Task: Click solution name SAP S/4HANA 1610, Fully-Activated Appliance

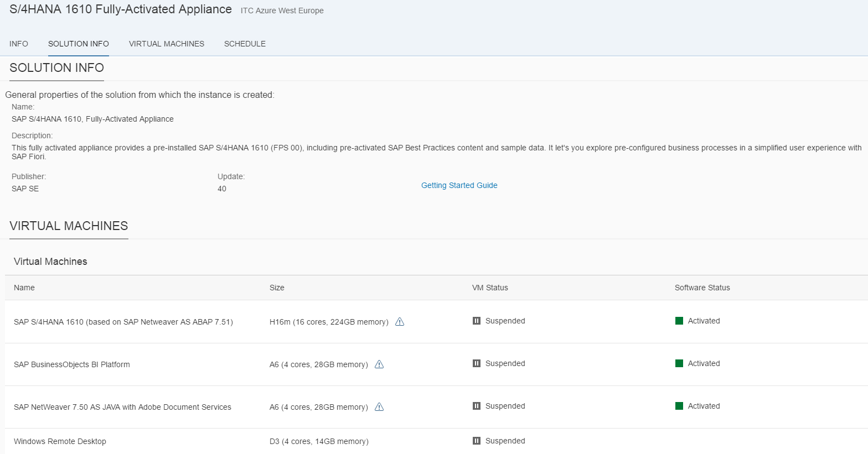Action: (92, 119)
